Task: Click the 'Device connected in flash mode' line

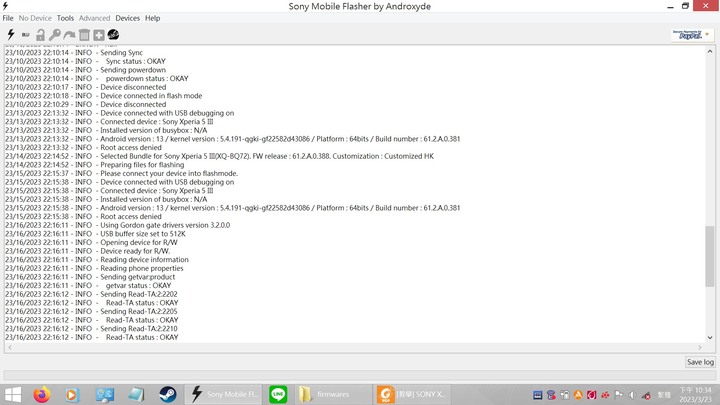Action: pyautogui.click(x=104, y=96)
